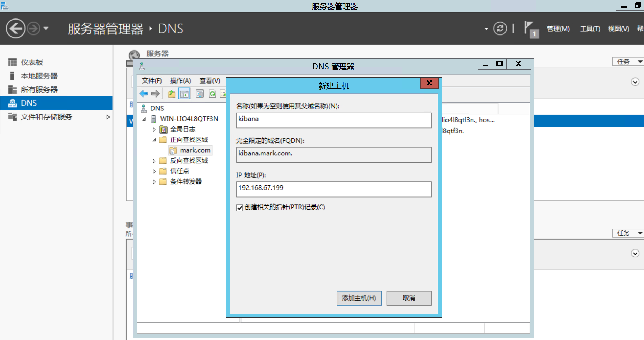Image resolution: width=644 pixels, height=340 pixels.
Task: Open the upper 任务 dropdown
Action: (x=628, y=62)
